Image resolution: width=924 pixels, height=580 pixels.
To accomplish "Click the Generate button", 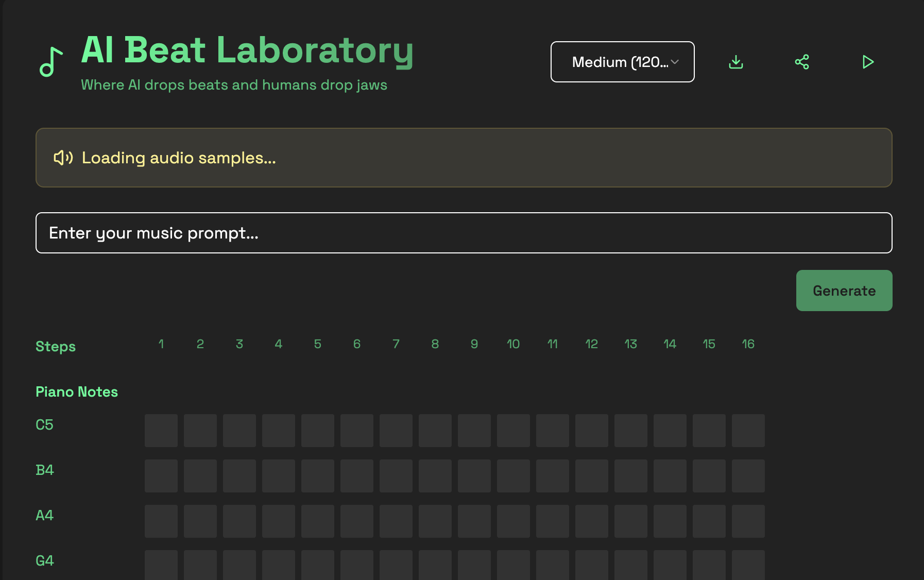I will (x=844, y=291).
